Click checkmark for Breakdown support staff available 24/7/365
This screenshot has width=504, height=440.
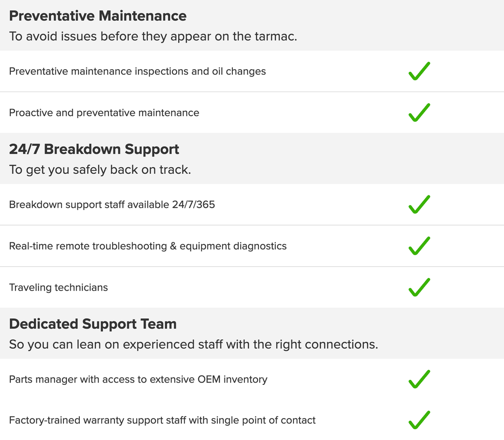[x=419, y=205]
